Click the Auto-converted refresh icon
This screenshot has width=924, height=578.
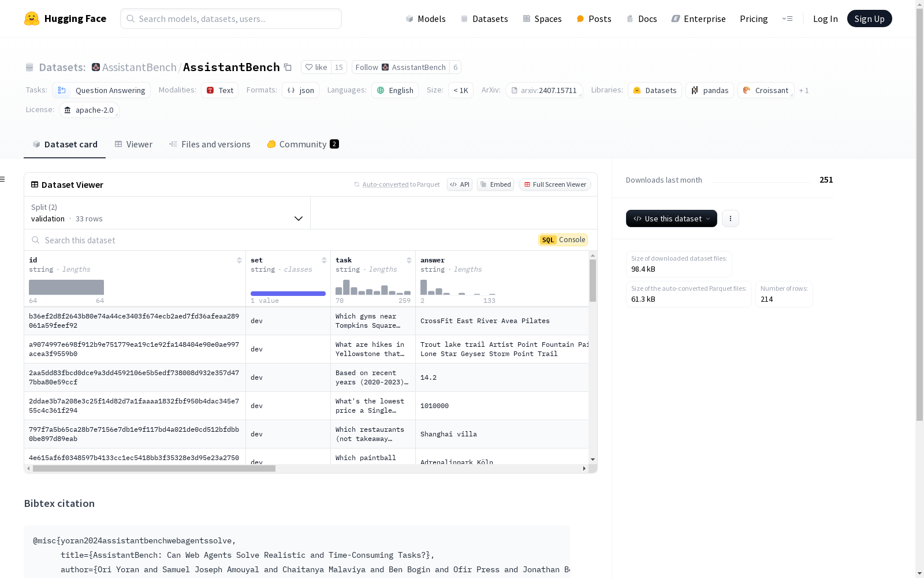point(357,184)
